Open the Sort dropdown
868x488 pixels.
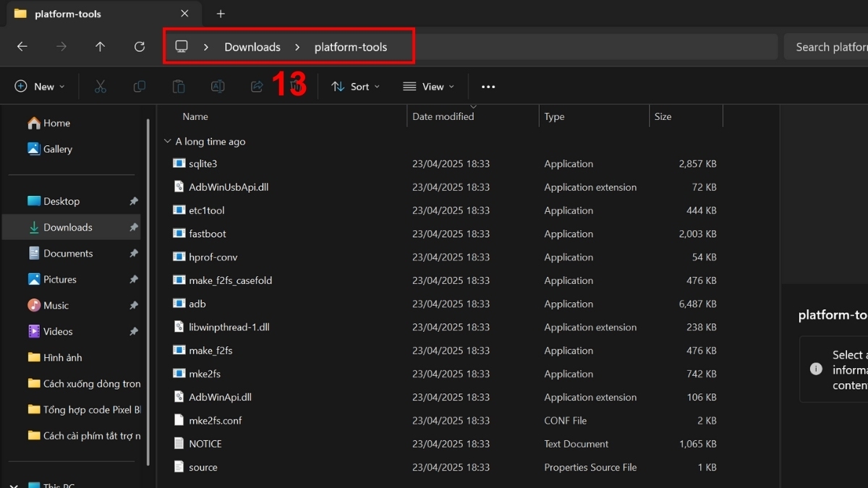point(355,87)
